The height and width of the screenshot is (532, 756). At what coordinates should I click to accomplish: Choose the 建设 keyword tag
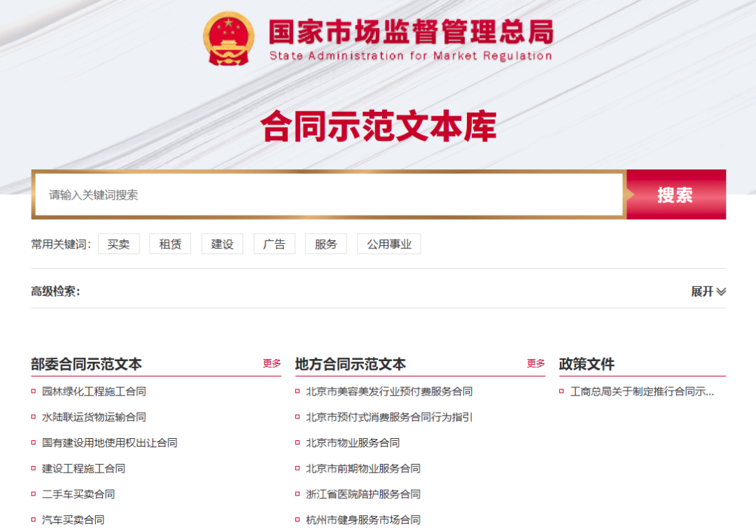pos(222,244)
